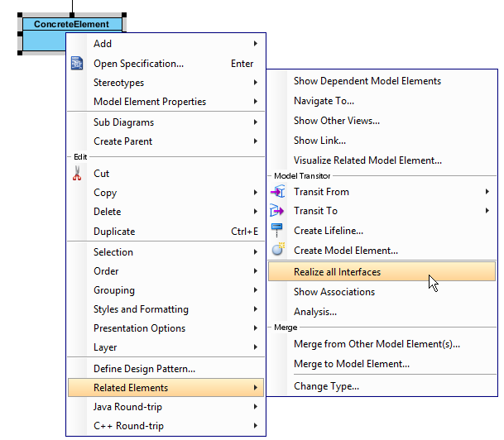
Task: Open the Transit From submenu arrow
Action: 487,191
